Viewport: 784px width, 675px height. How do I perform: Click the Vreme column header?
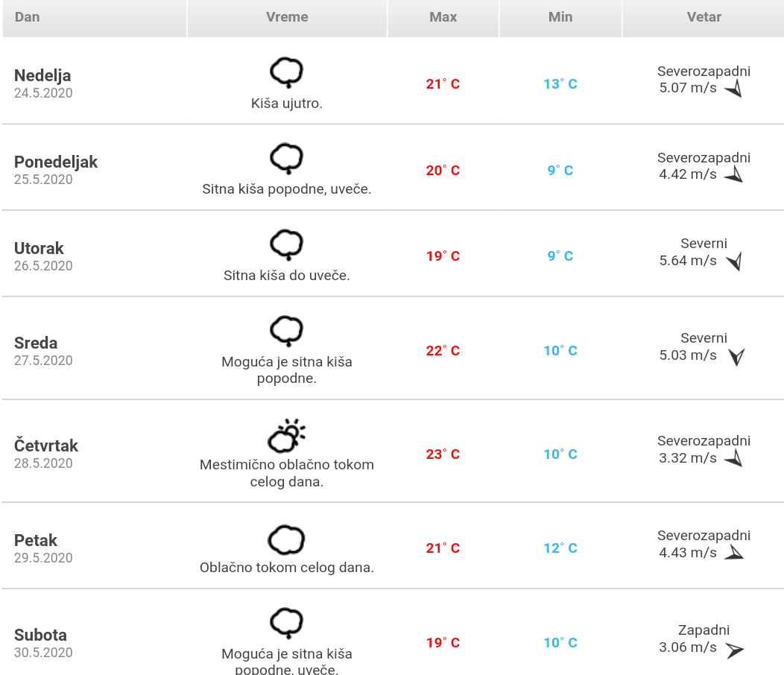[287, 16]
